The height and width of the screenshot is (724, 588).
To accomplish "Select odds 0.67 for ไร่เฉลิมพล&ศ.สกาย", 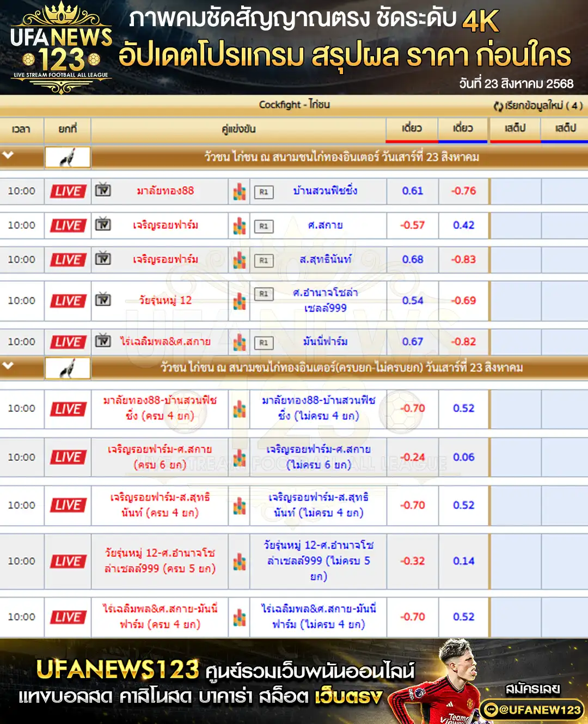I will coord(412,342).
